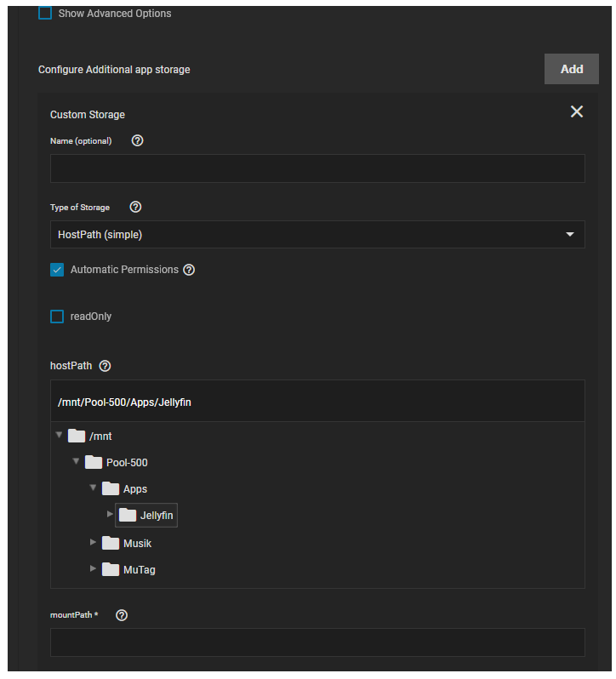
Task: Click the MuTag folder icon
Action: [x=111, y=569]
